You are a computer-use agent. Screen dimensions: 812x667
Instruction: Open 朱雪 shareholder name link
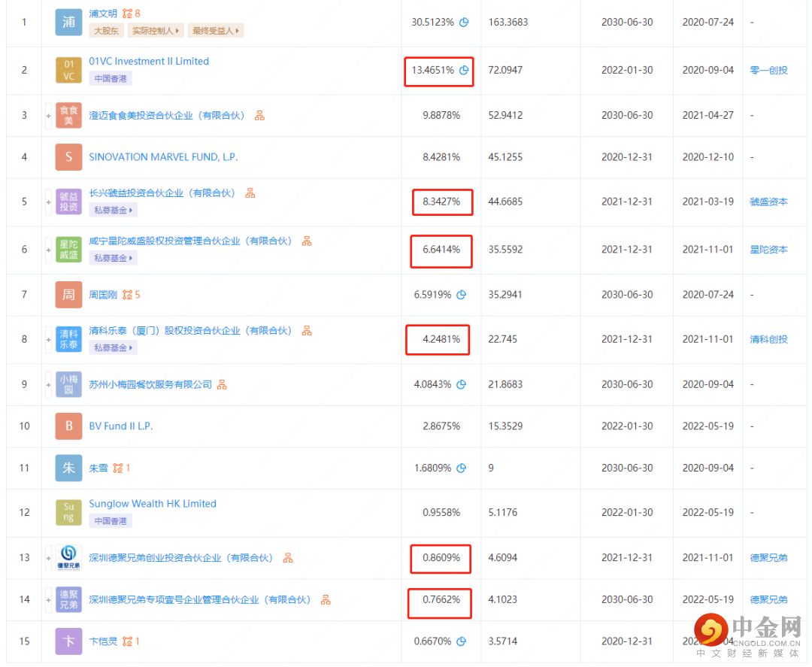click(x=98, y=468)
